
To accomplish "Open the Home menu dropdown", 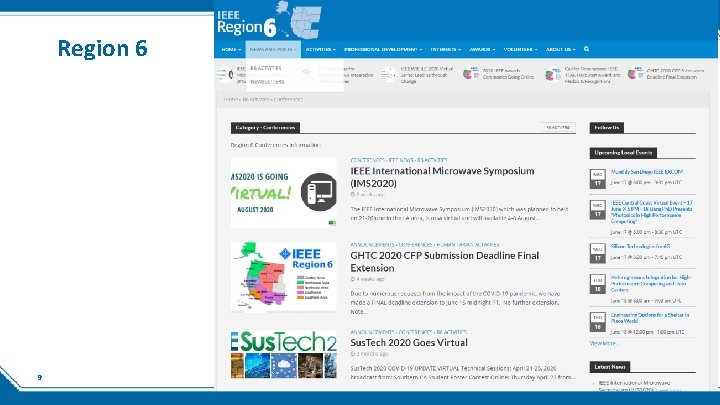I will 231,49.
